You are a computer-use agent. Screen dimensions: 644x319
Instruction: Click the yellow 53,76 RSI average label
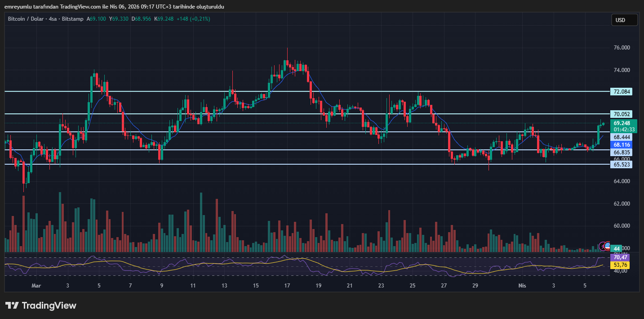620,265
